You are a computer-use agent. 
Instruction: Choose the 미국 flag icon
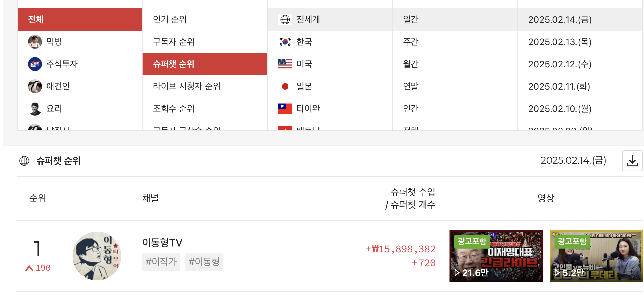point(285,64)
